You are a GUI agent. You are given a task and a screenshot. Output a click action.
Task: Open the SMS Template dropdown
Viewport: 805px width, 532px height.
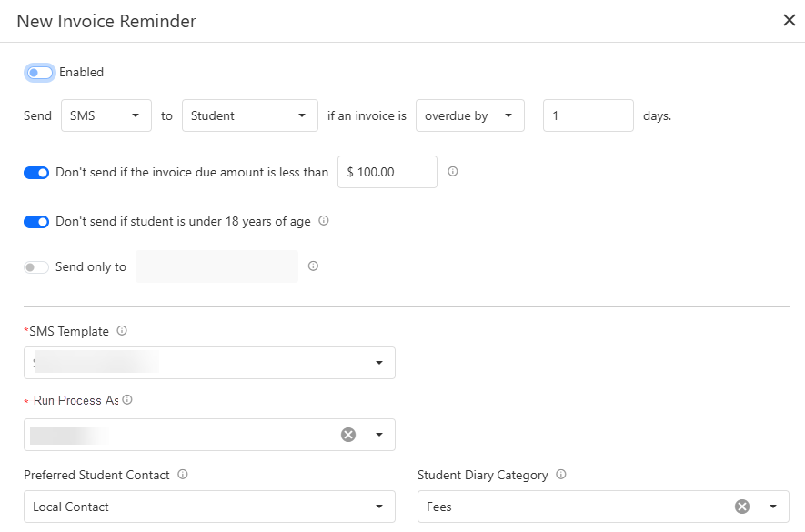click(x=209, y=363)
